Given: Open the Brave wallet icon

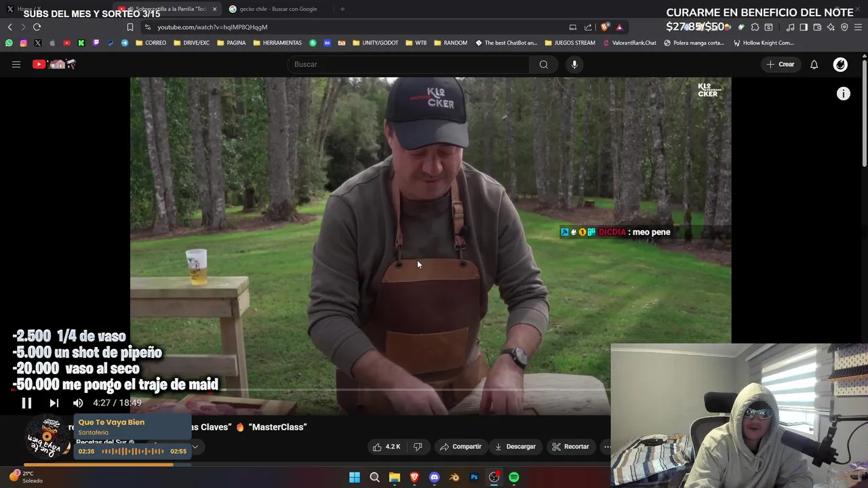Looking at the screenshot, I should point(817,27).
